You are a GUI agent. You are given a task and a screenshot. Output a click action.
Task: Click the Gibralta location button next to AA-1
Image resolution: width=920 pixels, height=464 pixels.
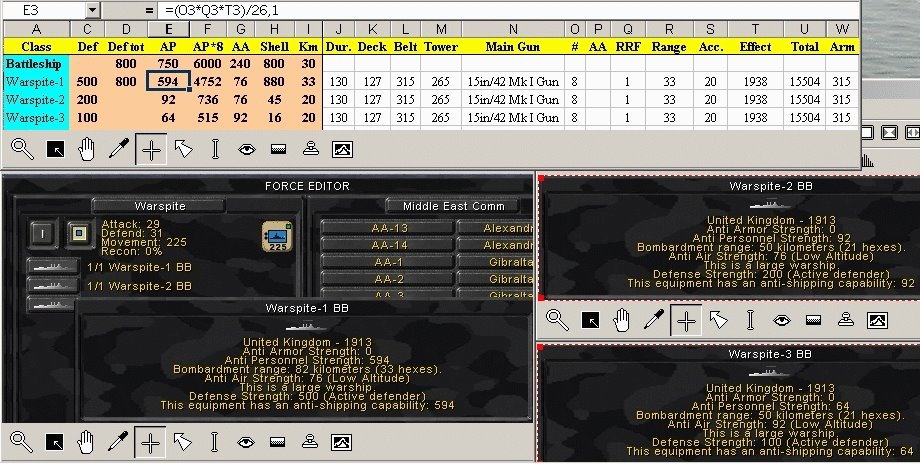point(496,262)
